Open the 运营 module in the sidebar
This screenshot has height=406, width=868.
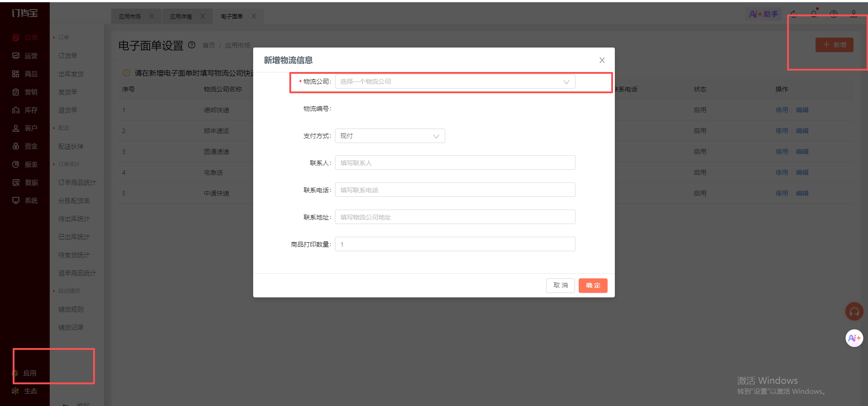pos(25,56)
